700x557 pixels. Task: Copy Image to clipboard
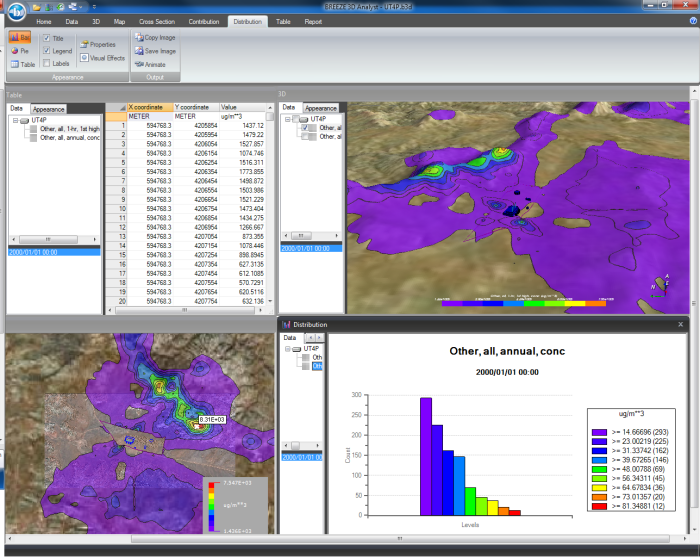155,37
